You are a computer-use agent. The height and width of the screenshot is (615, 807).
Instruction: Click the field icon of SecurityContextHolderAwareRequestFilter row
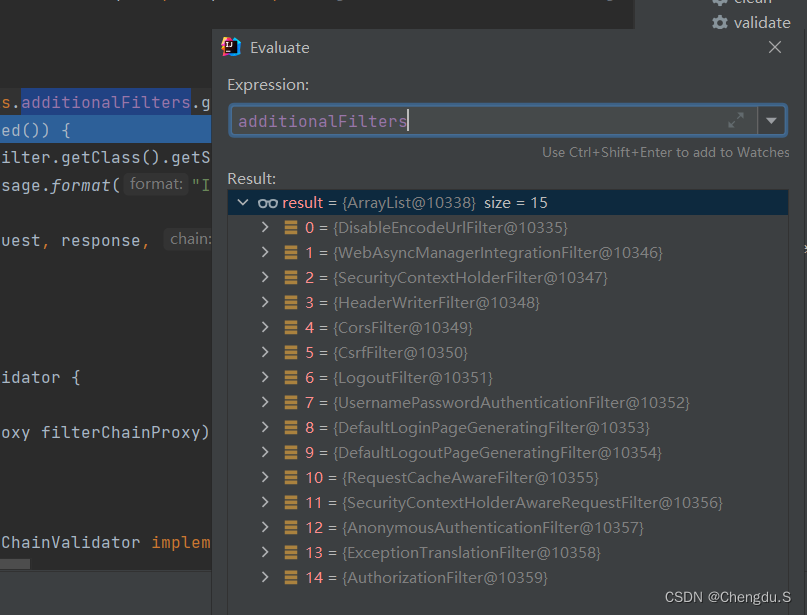click(x=291, y=502)
